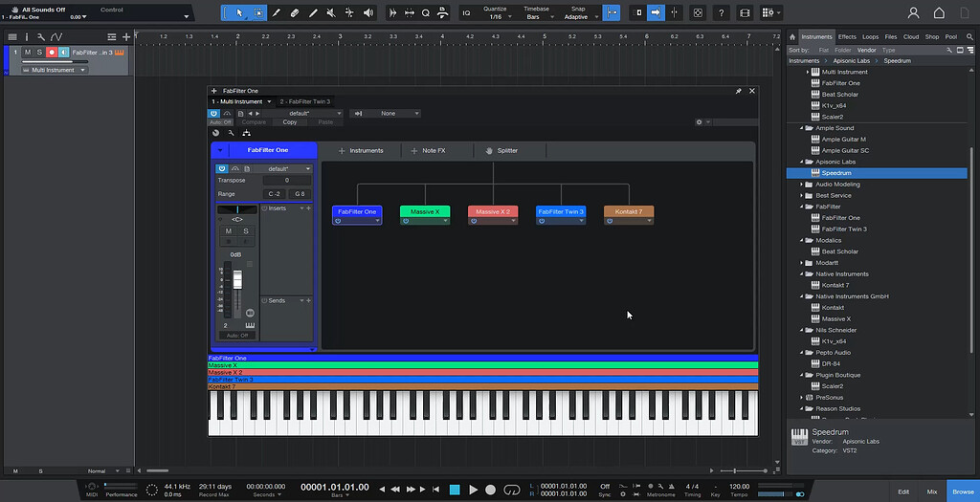This screenshot has width=980, height=502.
Task: Expand the Best Service folder
Action: [802, 195]
